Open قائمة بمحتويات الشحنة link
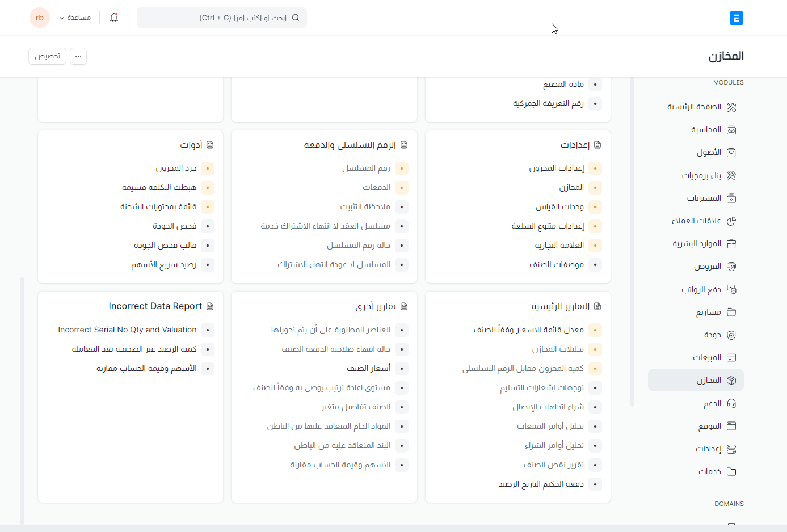Screen dimensions: 787x532 (158, 206)
